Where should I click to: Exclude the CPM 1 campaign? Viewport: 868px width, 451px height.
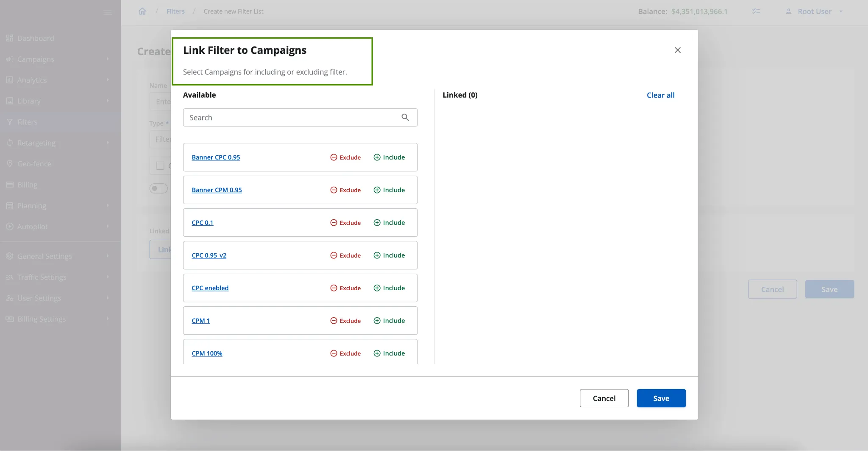pos(345,321)
